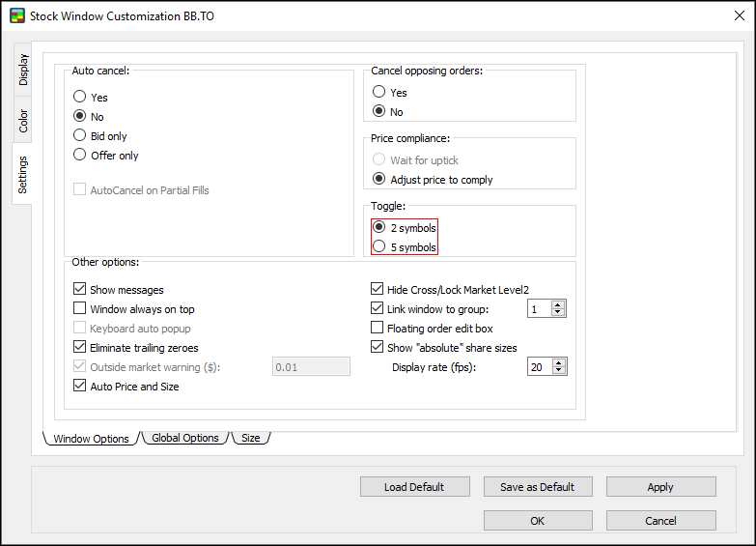Increase the Link window to group value

tap(558, 304)
